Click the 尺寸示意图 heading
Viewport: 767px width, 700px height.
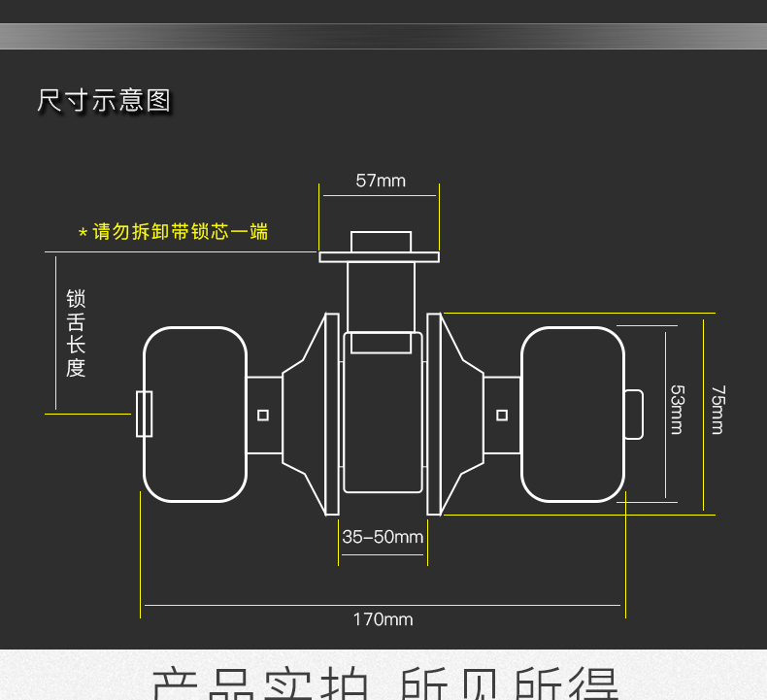(104, 101)
